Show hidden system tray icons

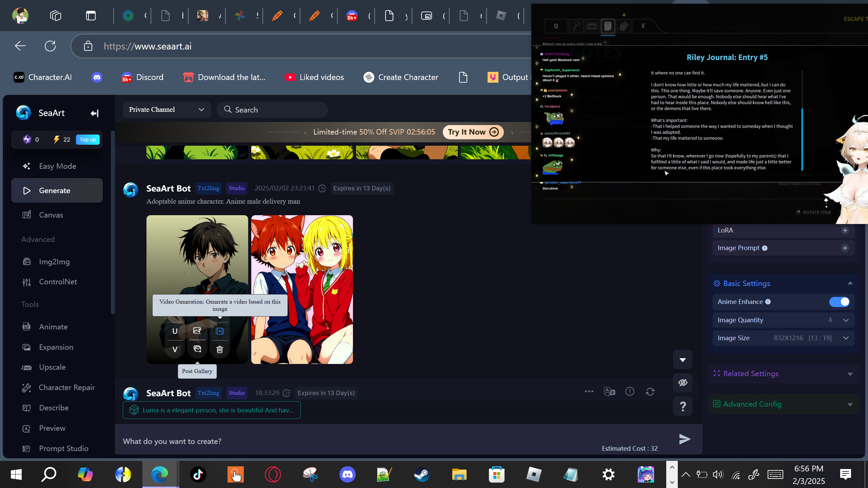click(x=686, y=474)
